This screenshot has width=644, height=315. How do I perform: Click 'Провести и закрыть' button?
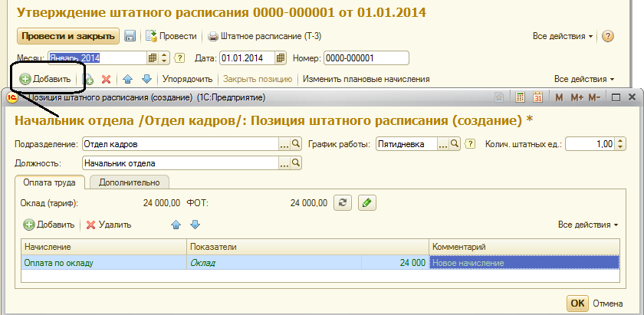point(68,36)
